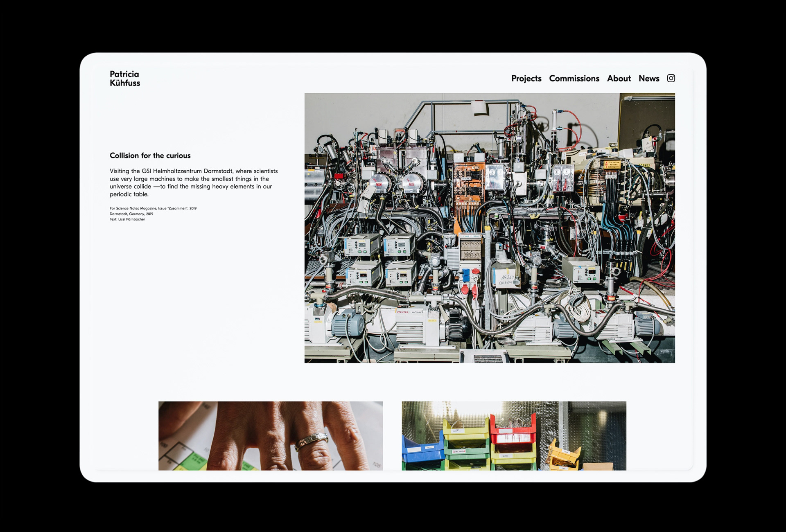The image size is (786, 532).
Task: Click the project title 'Collision for the curious'
Action: 150,156
